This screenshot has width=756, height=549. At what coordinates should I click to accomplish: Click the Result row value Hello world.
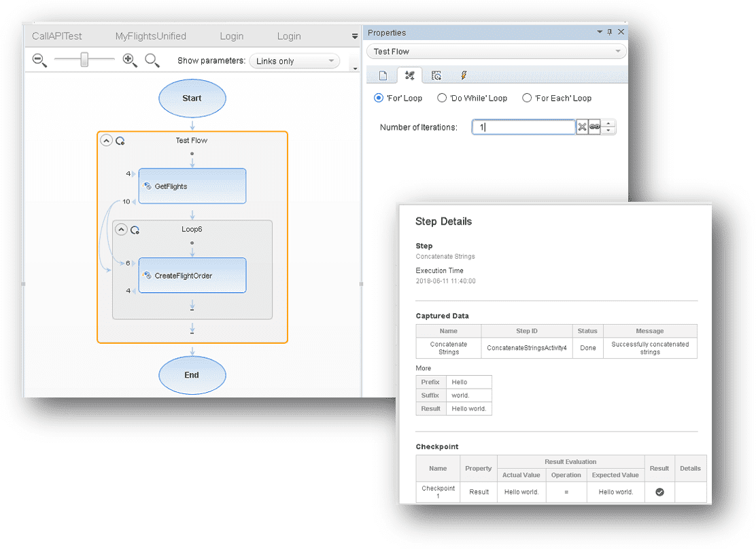tap(468, 408)
